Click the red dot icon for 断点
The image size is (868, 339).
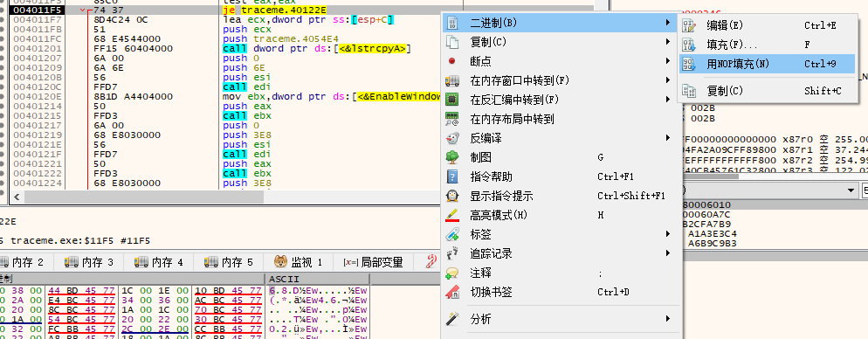click(x=452, y=61)
